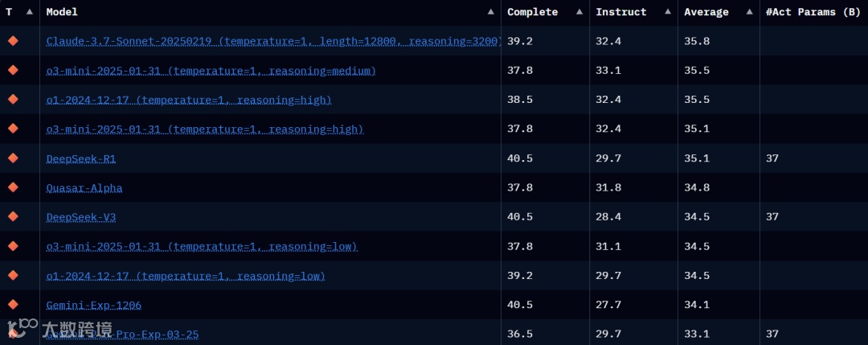The image size is (868, 345).
Task: Click the diamond type icon beside DeepSeek-R1
Action: coord(14,158)
